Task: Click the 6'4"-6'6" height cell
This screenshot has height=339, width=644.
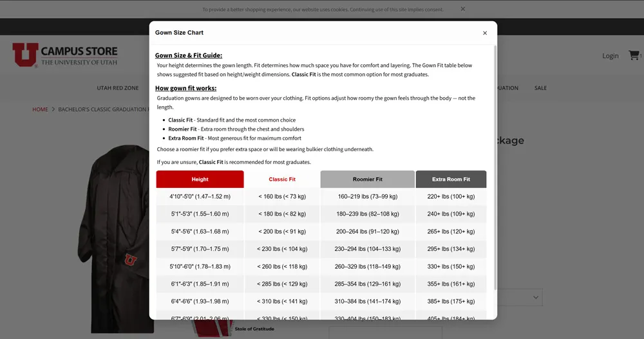Action: pos(200,301)
